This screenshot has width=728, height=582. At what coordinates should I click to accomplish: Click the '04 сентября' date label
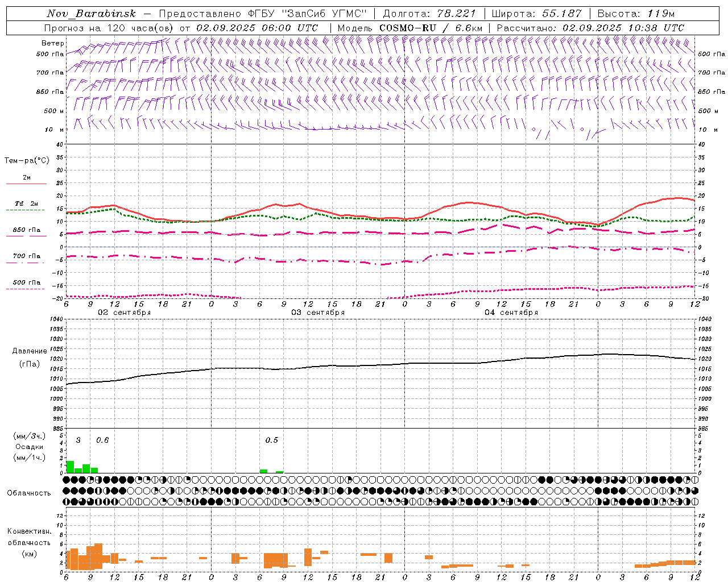[511, 313]
